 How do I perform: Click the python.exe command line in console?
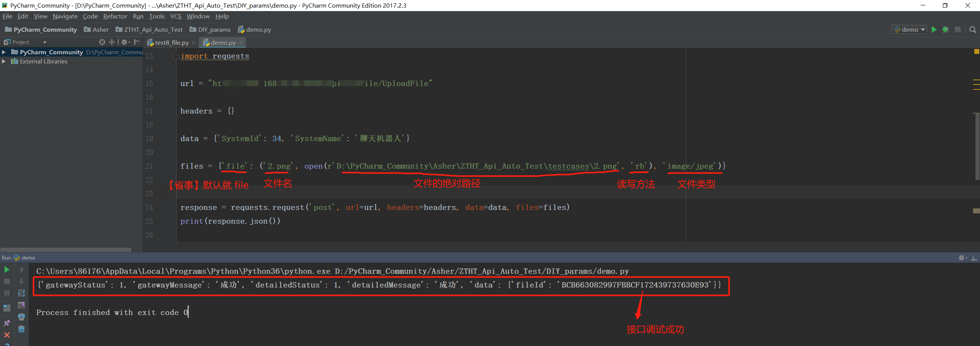click(332, 271)
